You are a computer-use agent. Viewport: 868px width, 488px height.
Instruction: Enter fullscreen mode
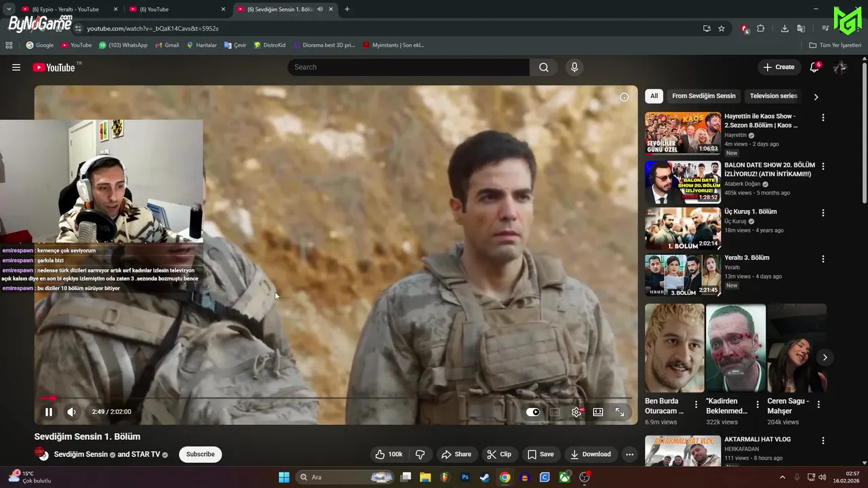tap(620, 411)
